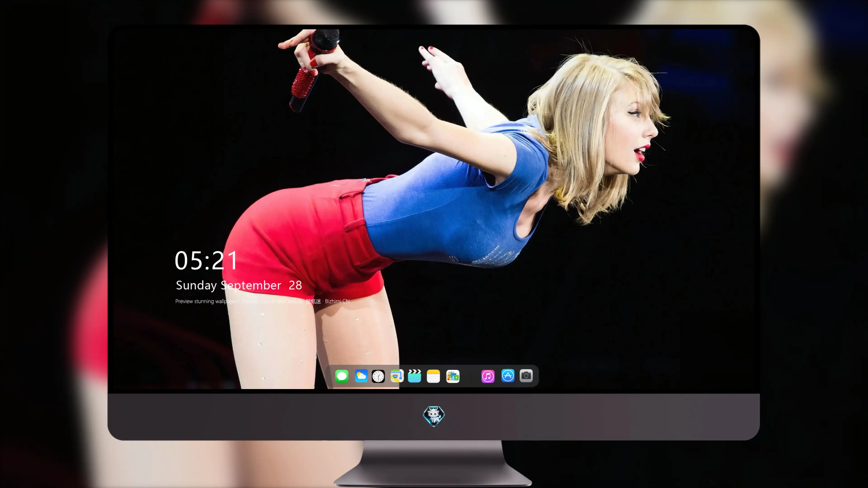
Task: Open the Camera app in the dock
Action: coord(526,376)
